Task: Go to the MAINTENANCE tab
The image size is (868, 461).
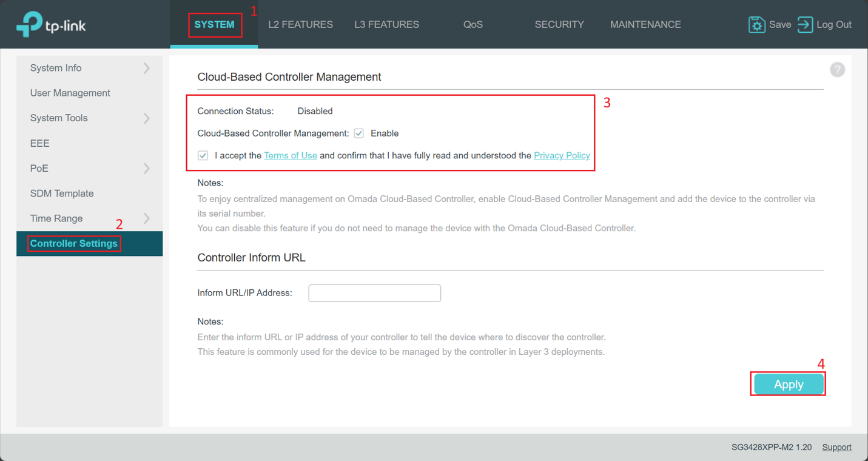Action: 645,25
